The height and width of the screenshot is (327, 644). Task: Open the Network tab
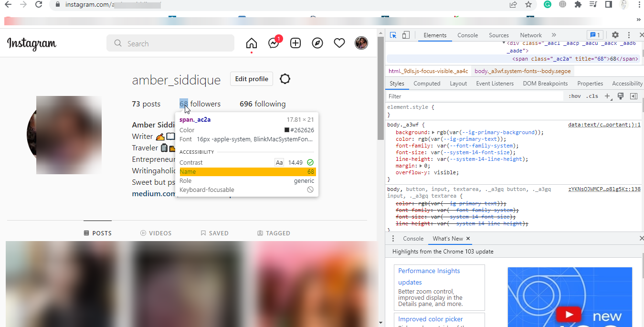click(x=531, y=35)
